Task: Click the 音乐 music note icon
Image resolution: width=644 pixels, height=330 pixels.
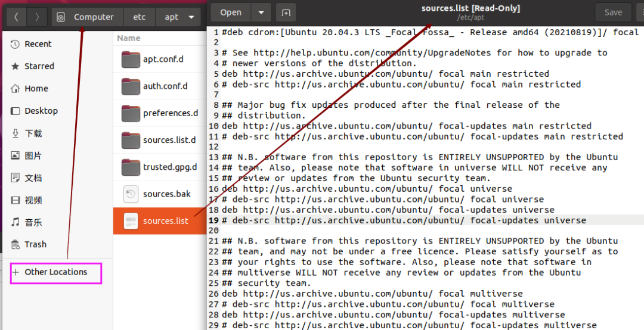Action: (x=15, y=222)
